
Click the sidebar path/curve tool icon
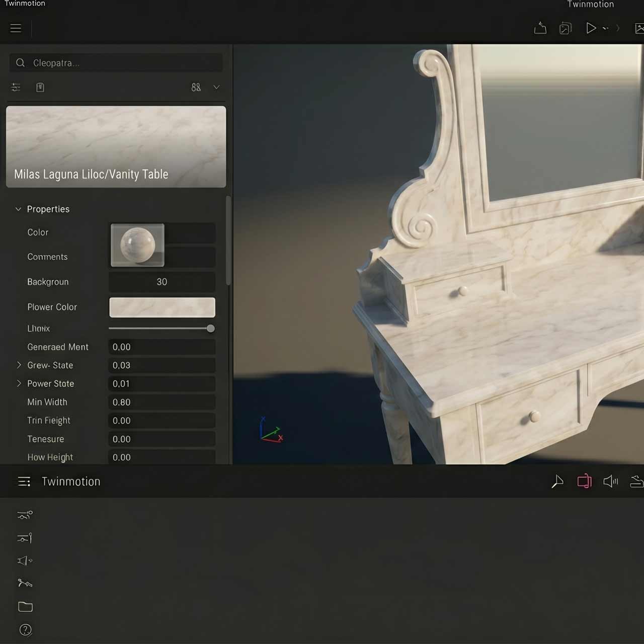click(x=25, y=583)
